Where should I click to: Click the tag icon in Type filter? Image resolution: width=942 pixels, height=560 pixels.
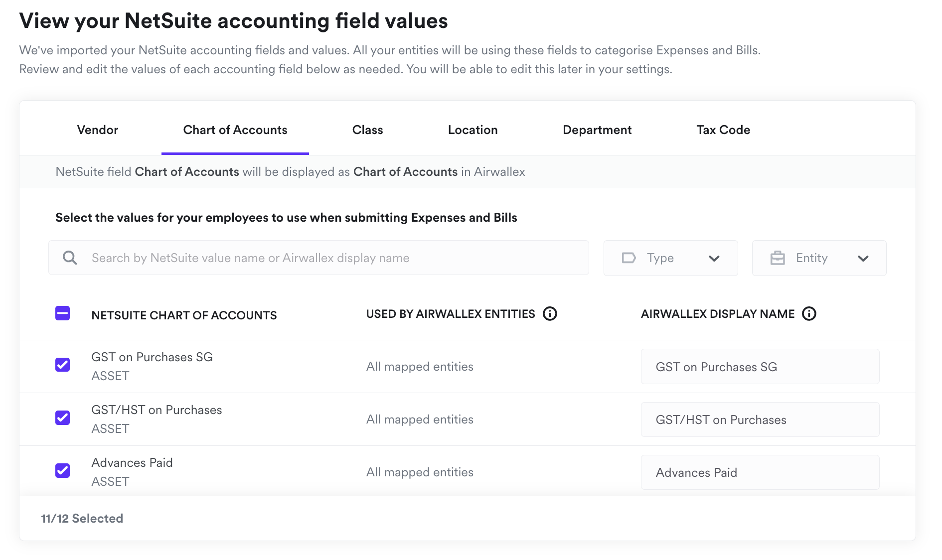(x=628, y=258)
